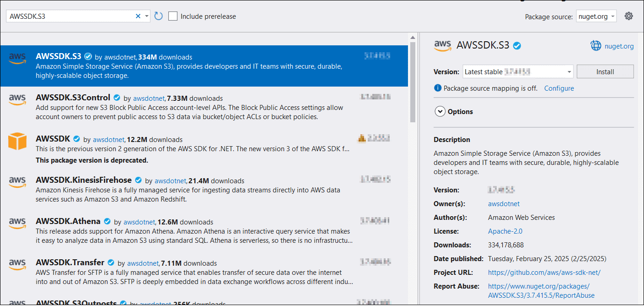Click the package list vertical scrollbar

tap(413, 82)
